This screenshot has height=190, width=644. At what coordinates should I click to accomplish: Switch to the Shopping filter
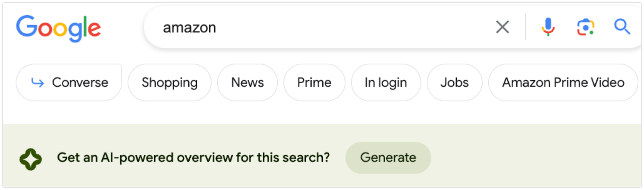click(169, 82)
